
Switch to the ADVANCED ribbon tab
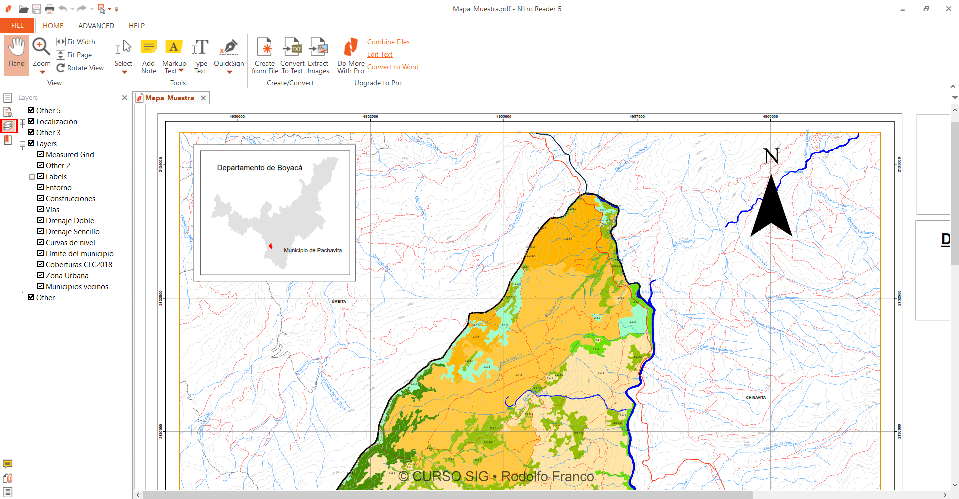tap(96, 24)
